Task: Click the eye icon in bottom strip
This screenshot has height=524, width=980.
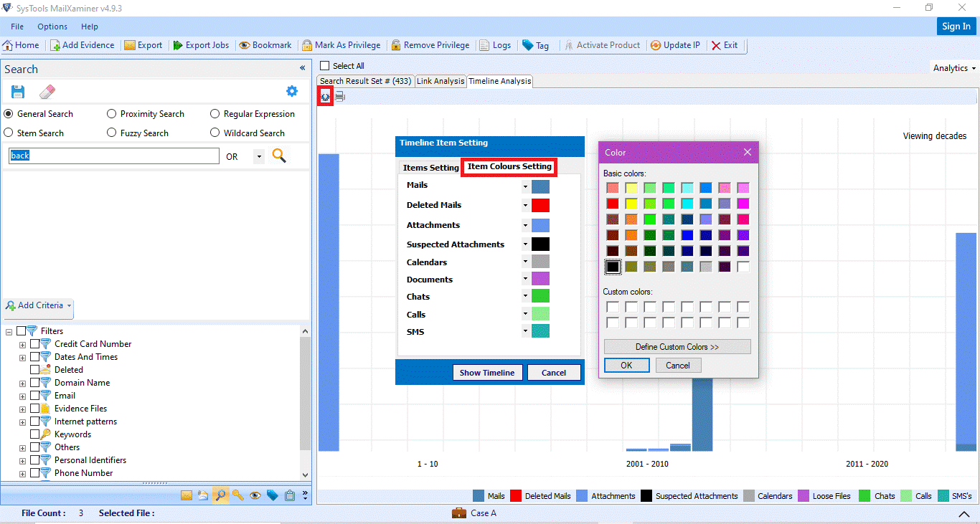Action: click(x=255, y=495)
